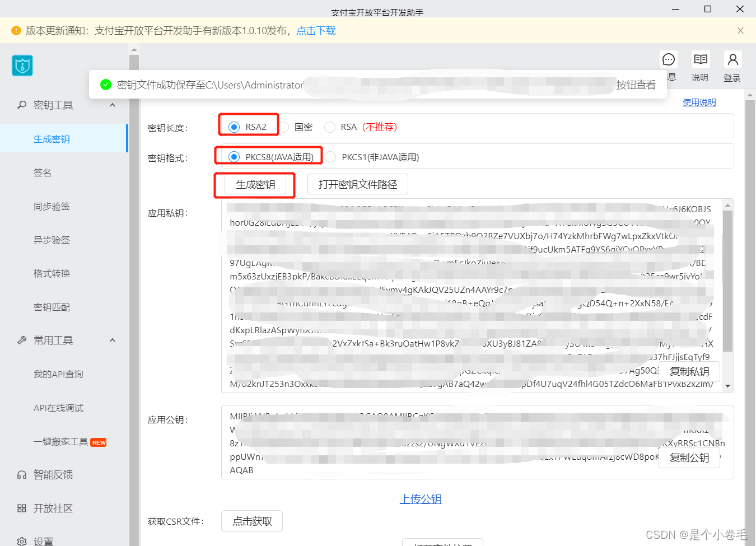Click the orange warning notice icon
Screen dimensions: 756x546
click(16, 31)
